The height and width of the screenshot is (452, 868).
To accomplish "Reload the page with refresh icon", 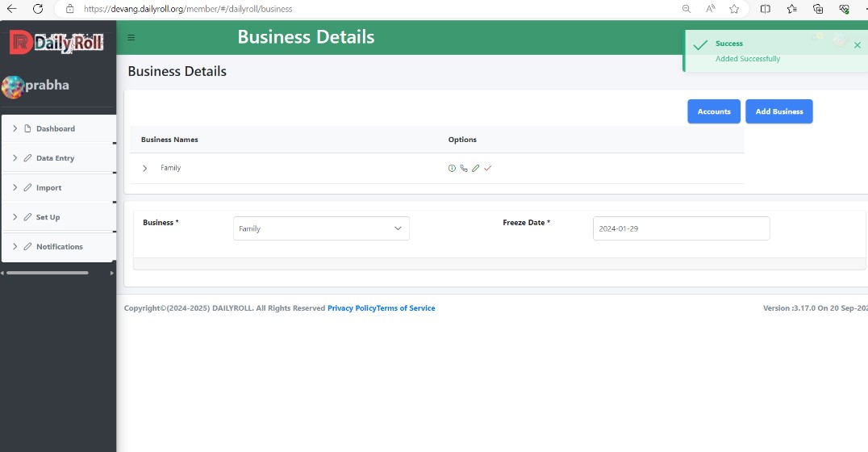I will (38, 8).
